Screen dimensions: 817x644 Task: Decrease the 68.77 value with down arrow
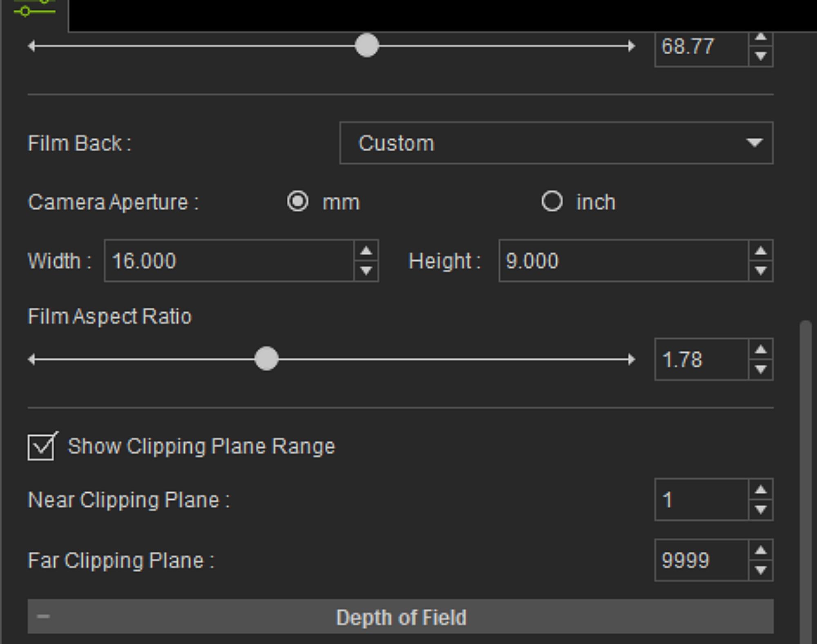pyautogui.click(x=761, y=56)
